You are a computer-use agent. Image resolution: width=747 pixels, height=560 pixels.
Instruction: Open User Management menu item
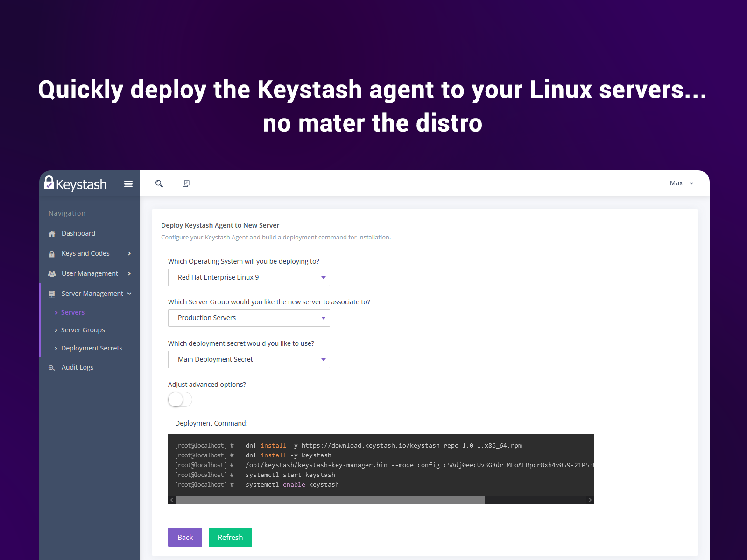point(90,273)
